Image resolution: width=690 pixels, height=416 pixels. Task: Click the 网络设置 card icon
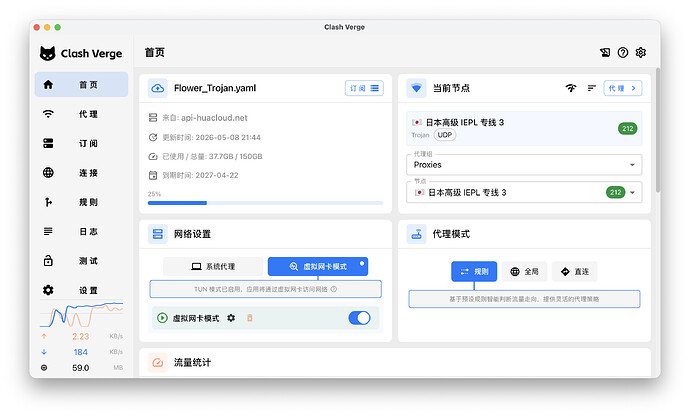point(158,234)
